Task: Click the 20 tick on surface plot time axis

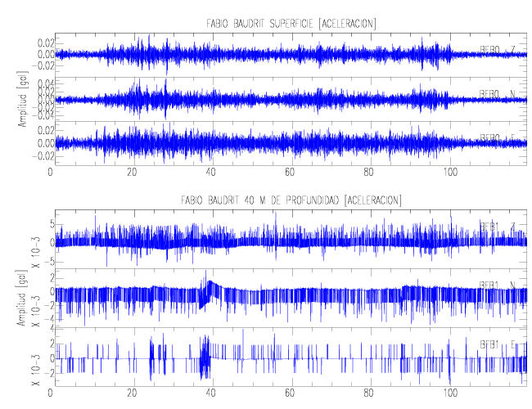Action: click(132, 173)
